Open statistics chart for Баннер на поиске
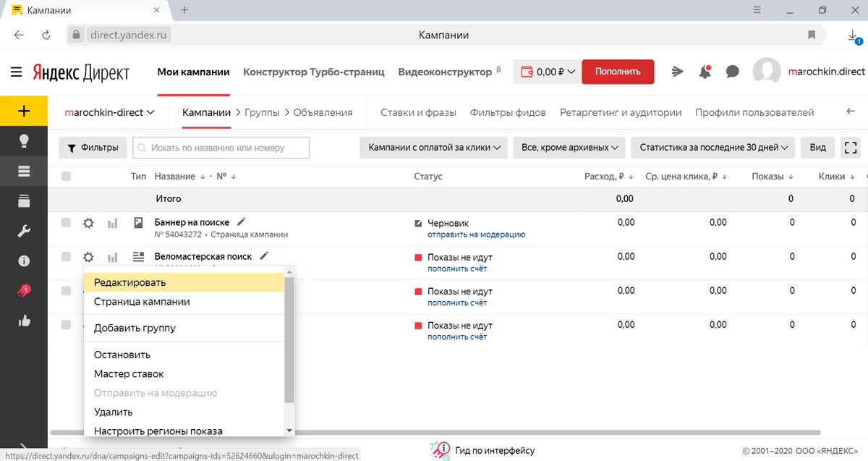 tap(112, 224)
